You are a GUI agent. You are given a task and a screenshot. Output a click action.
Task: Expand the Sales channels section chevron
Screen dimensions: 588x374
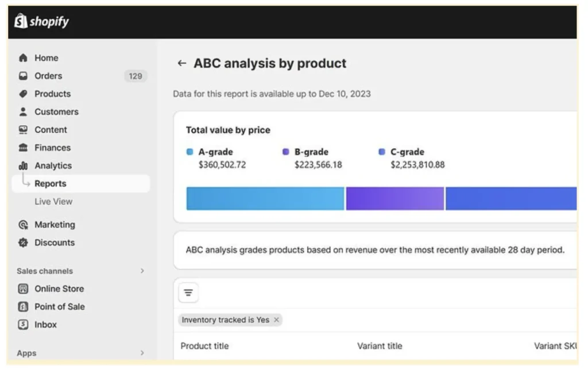pos(142,271)
